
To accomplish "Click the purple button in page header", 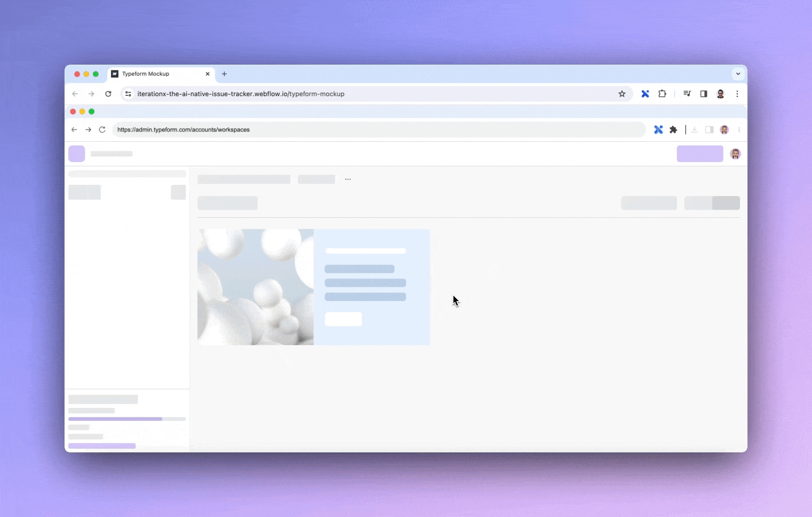I will (x=699, y=154).
